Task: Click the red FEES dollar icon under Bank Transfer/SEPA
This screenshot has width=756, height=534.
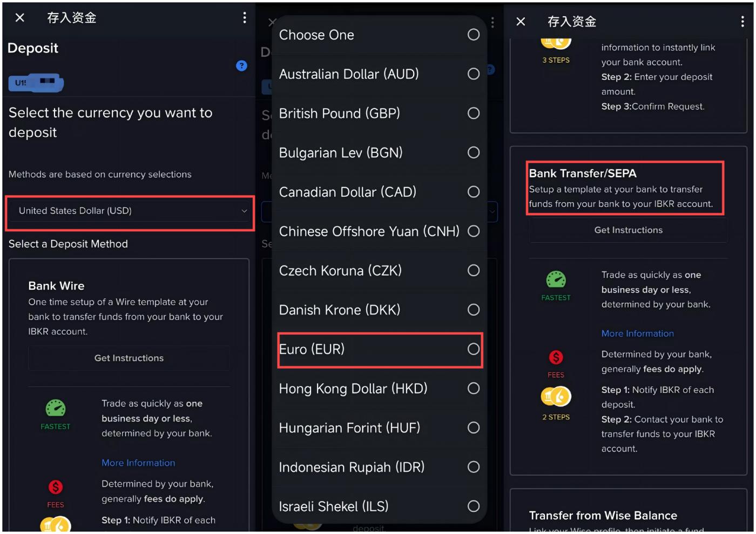Action: 556,357
